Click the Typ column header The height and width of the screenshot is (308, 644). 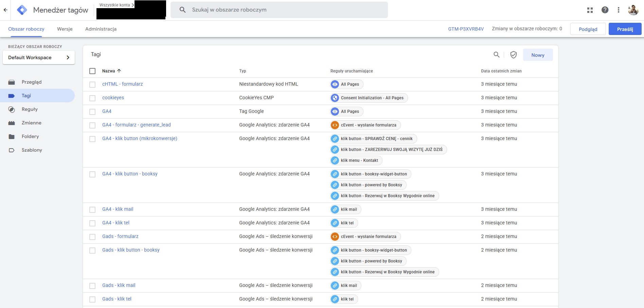[243, 71]
